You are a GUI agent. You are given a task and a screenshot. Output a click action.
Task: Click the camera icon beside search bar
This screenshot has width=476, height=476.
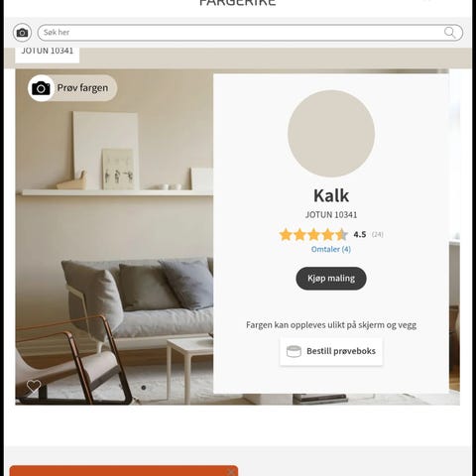point(22,33)
